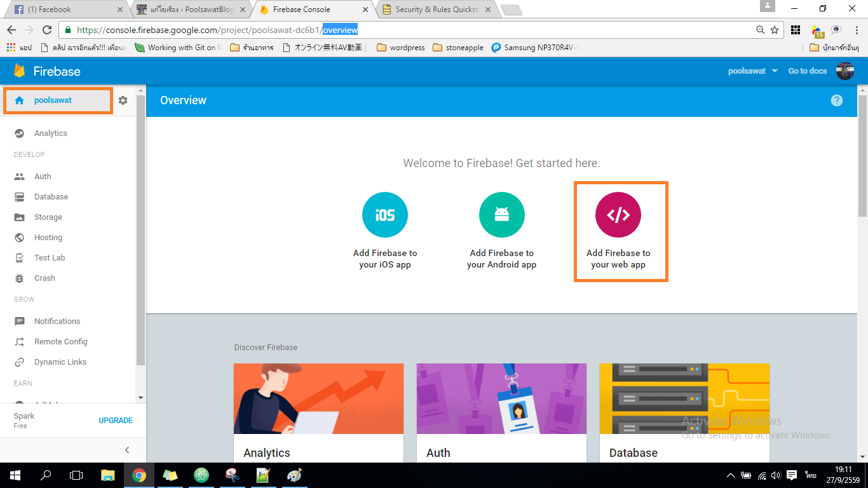Select the Firebase Console tab
This screenshot has height=488, width=868.
[x=315, y=10]
